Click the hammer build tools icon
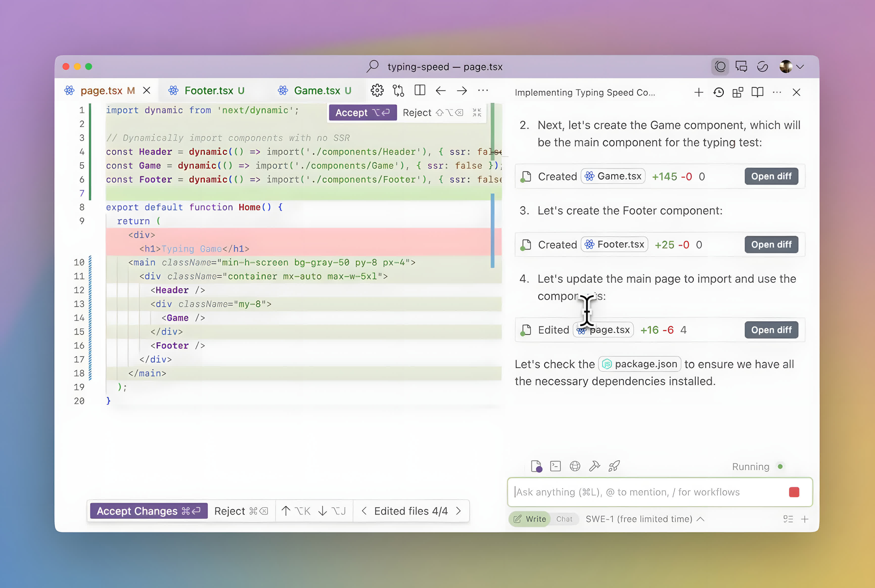Image resolution: width=875 pixels, height=588 pixels. 594,466
